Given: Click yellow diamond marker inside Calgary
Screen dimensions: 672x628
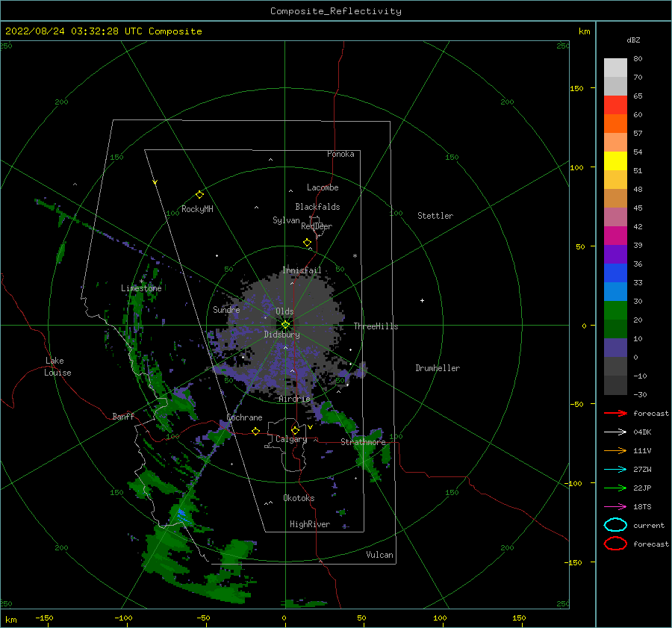Looking at the screenshot, I should tap(295, 430).
